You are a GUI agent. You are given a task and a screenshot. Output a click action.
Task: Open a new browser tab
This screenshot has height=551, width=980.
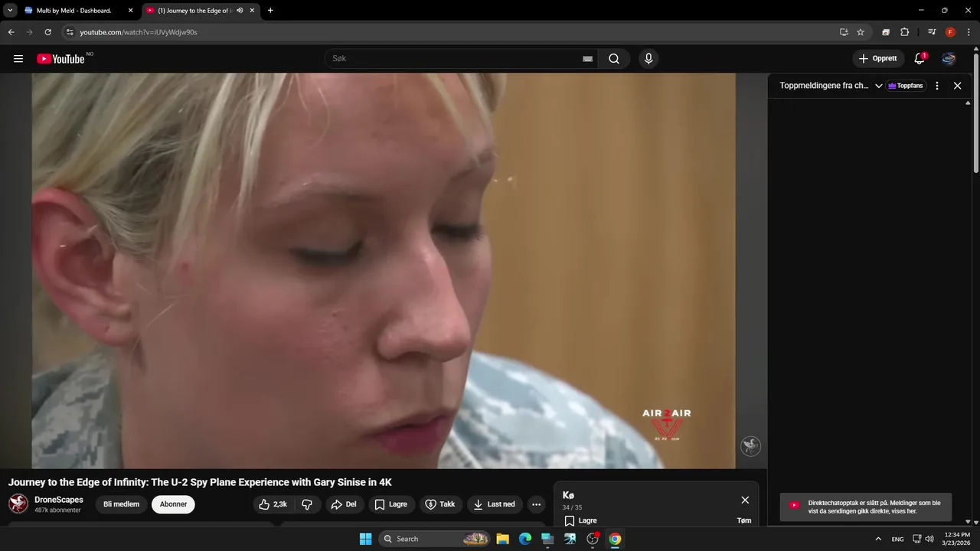[x=270, y=11]
